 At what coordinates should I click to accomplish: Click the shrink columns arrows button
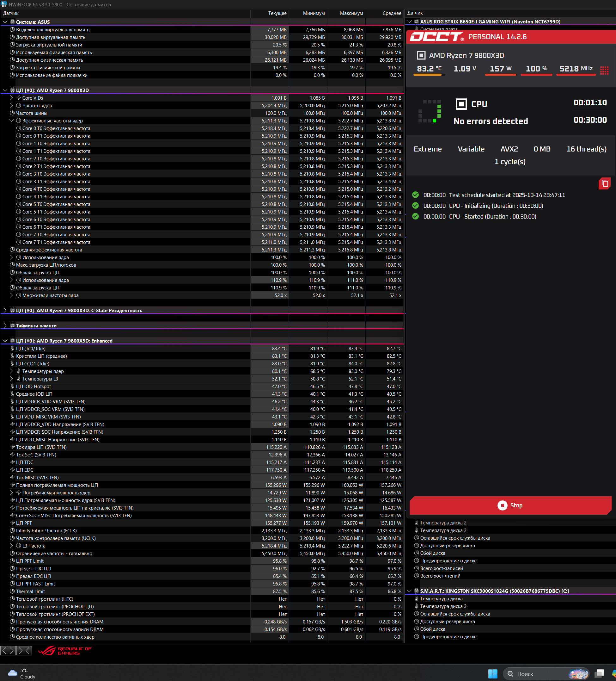[24, 650]
